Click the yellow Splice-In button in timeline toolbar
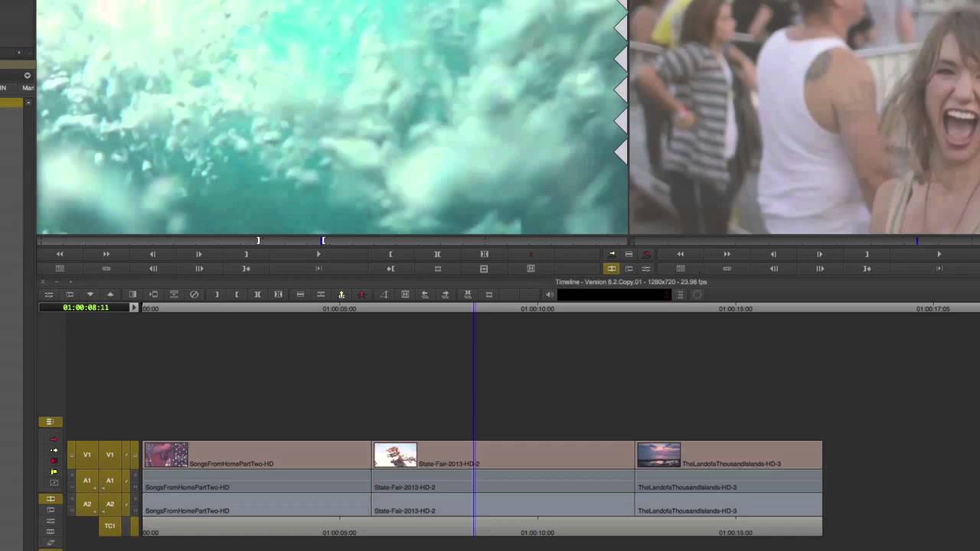 coord(341,295)
